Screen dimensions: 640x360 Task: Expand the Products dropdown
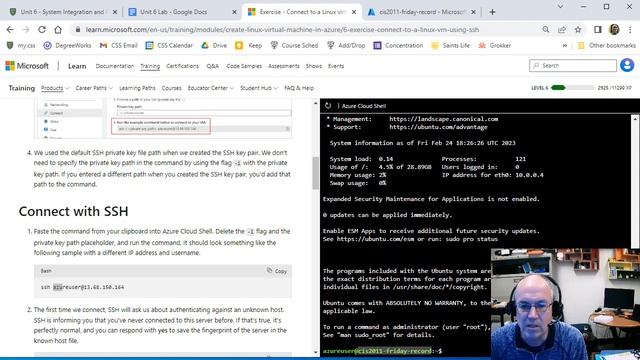pos(55,88)
